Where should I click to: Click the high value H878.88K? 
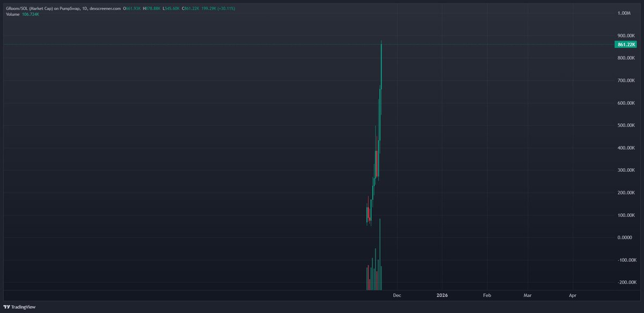pyautogui.click(x=152, y=9)
